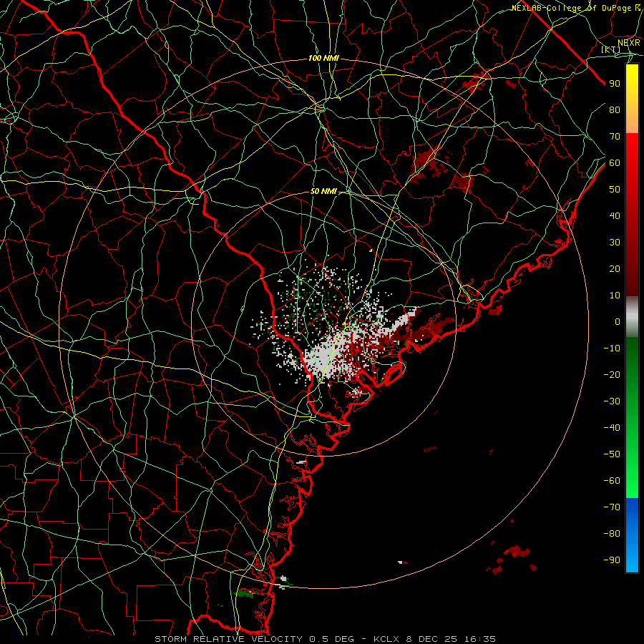Click the -30 value on velocity scale
This screenshot has height=644, width=644.
coord(612,401)
